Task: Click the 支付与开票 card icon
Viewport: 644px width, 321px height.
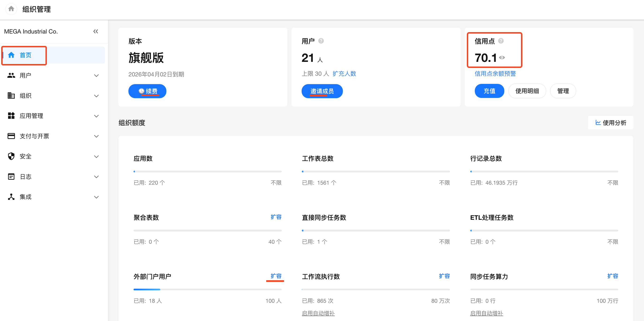Action: point(11,136)
